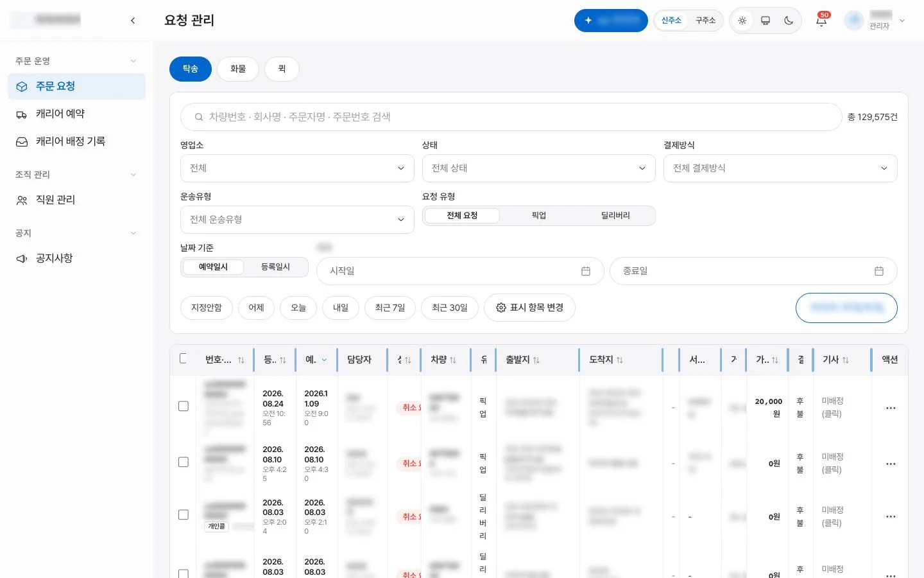Screen dimensions: 924x578
Task: Toggle sort on 예. column chevron
Action: click(324, 360)
